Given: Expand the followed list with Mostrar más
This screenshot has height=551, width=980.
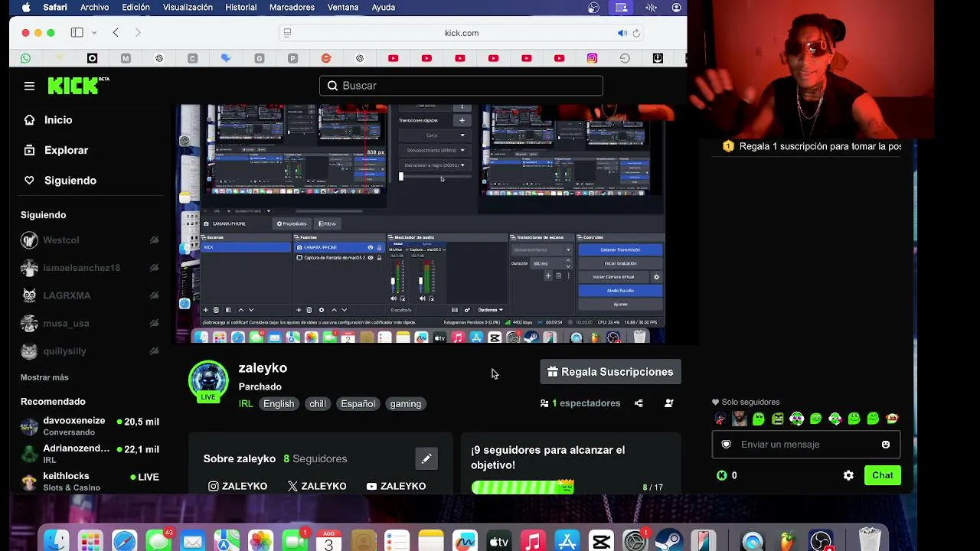Looking at the screenshot, I should [x=44, y=377].
